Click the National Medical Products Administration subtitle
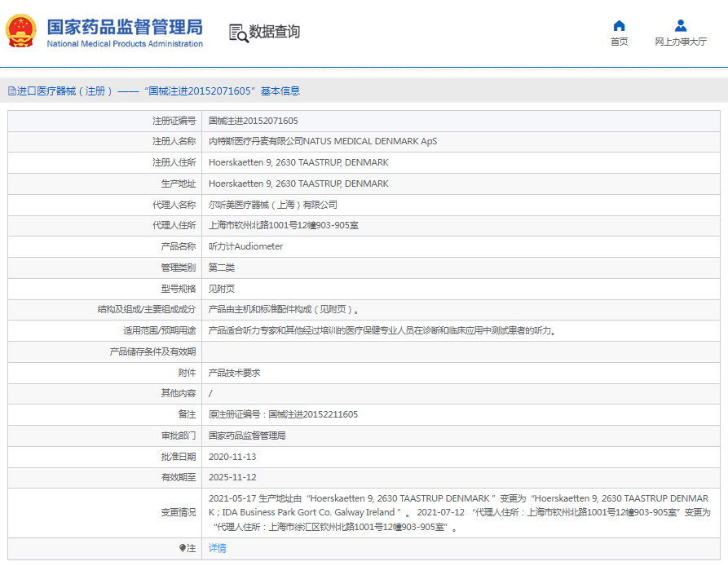 (125, 44)
